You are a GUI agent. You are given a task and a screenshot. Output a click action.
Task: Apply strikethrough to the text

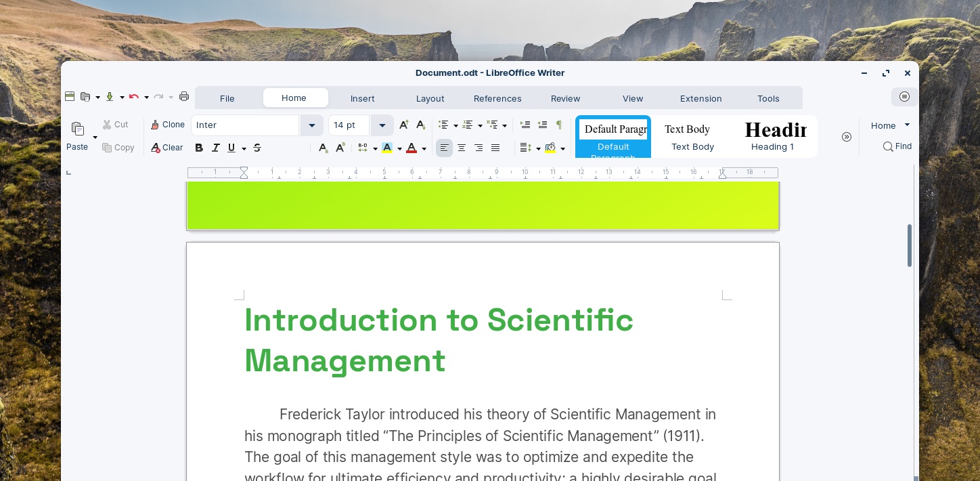click(257, 148)
